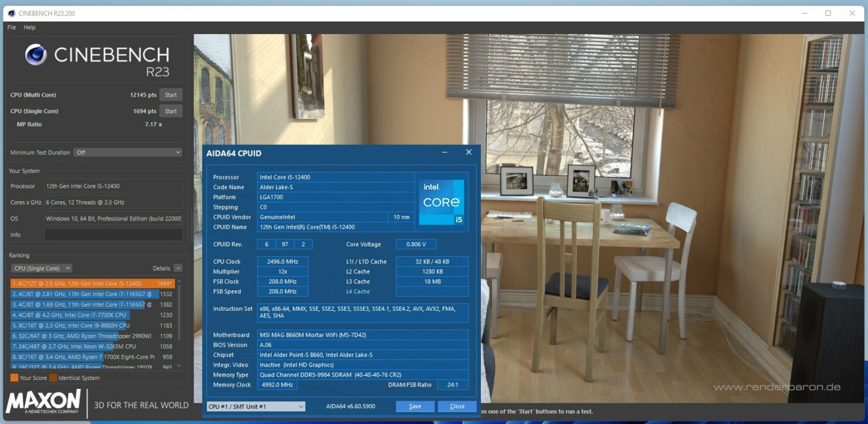Image resolution: width=868 pixels, height=424 pixels.
Task: Open the File menu
Action: pos(11,27)
